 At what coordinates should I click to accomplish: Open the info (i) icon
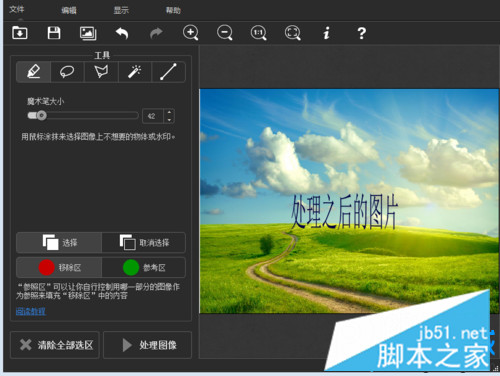click(327, 33)
